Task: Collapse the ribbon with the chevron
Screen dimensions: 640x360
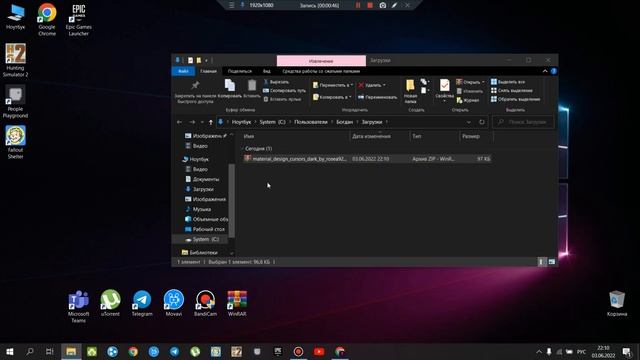Action: 545,71
